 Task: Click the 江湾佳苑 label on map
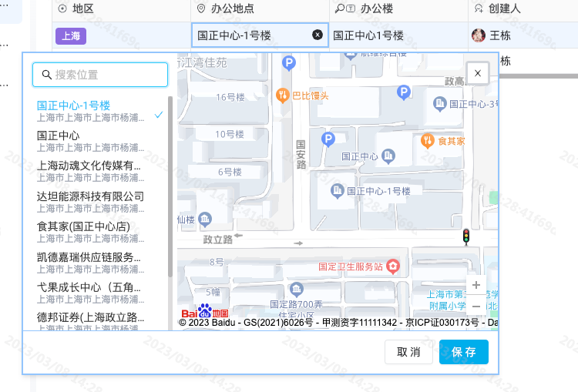(203, 63)
